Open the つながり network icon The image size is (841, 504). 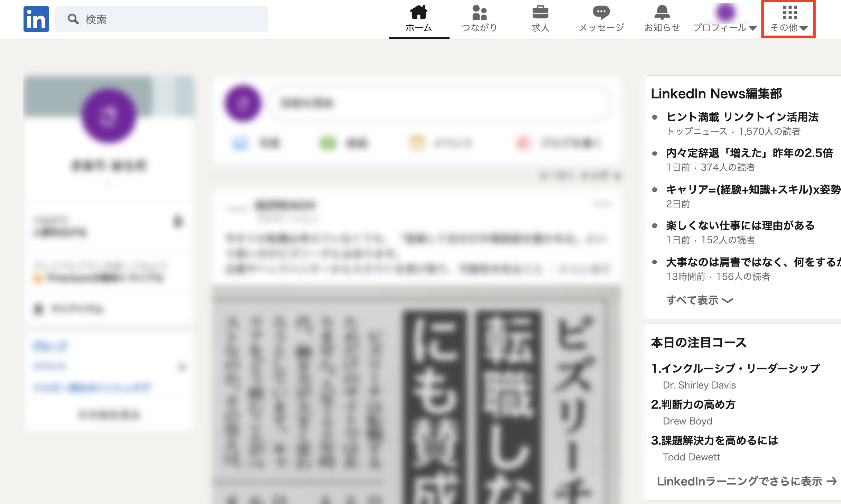click(479, 13)
